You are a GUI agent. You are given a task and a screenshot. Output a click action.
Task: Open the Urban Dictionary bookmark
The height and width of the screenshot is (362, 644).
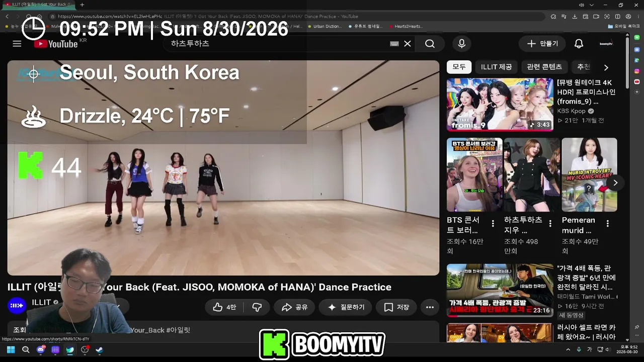click(x=324, y=27)
